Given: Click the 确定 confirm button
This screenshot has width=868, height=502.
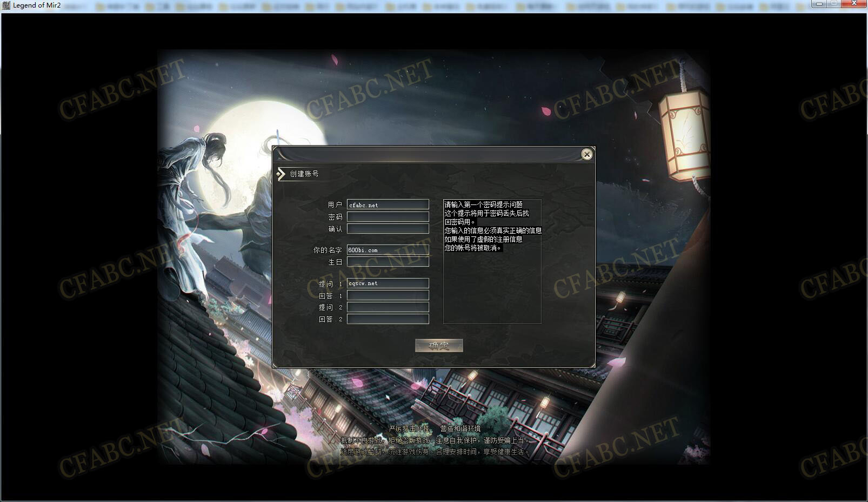Looking at the screenshot, I should click(x=439, y=346).
